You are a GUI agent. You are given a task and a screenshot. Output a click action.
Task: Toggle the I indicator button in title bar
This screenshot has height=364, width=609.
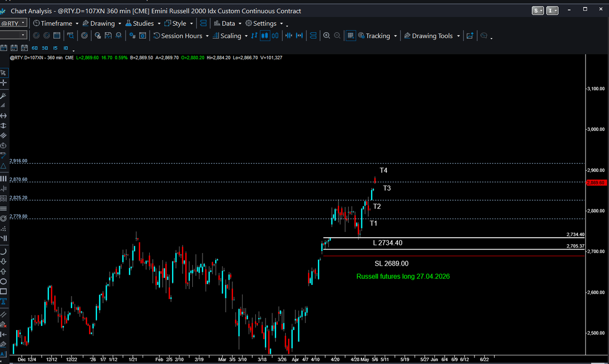pyautogui.click(x=552, y=11)
